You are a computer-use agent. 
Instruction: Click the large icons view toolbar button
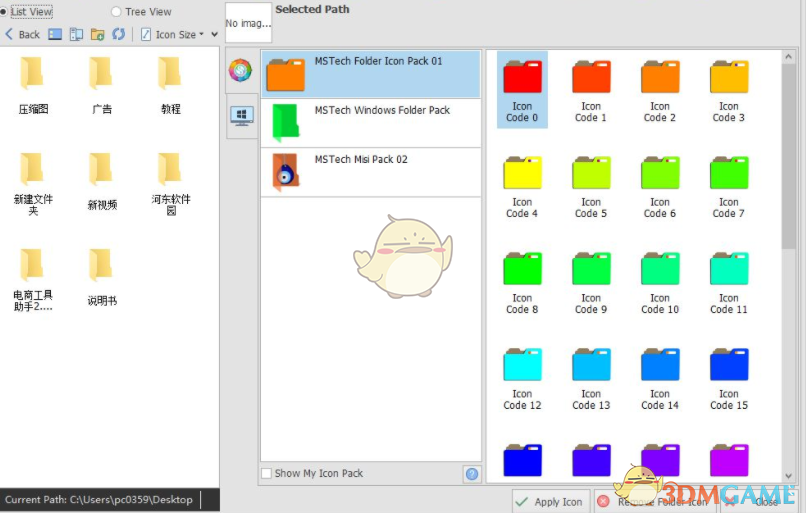click(x=54, y=34)
